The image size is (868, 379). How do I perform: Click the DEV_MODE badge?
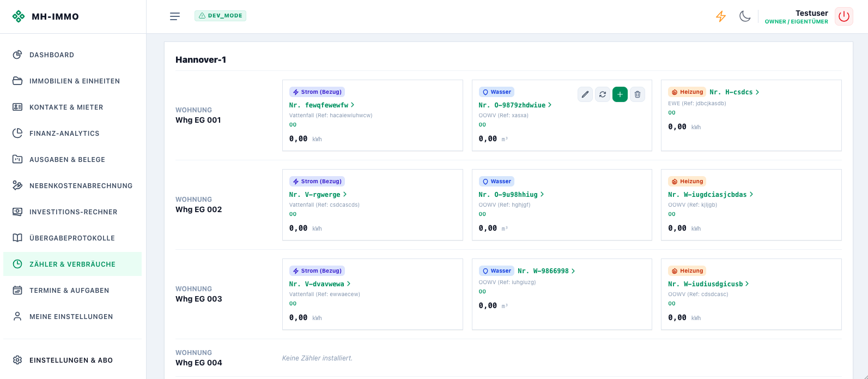[x=220, y=16]
